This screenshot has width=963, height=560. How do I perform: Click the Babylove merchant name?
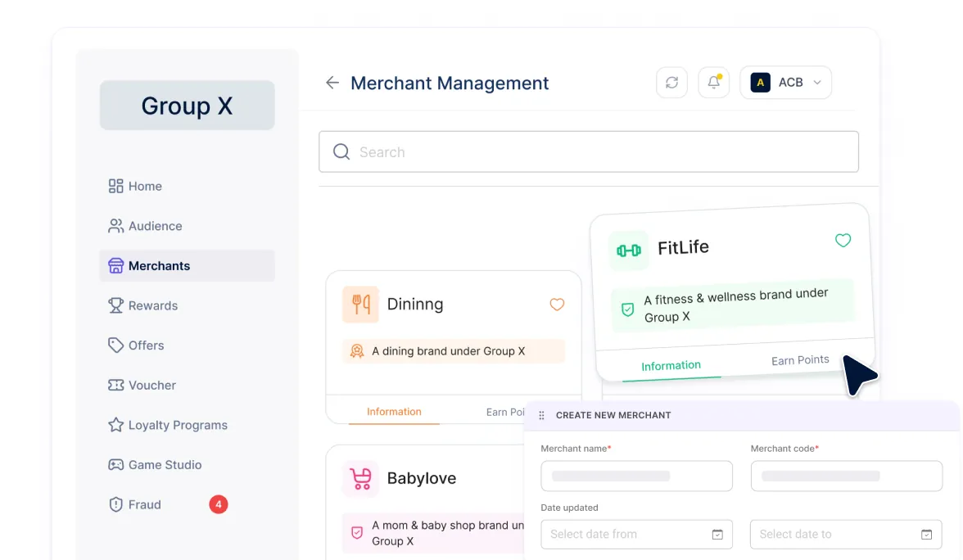[x=421, y=478]
